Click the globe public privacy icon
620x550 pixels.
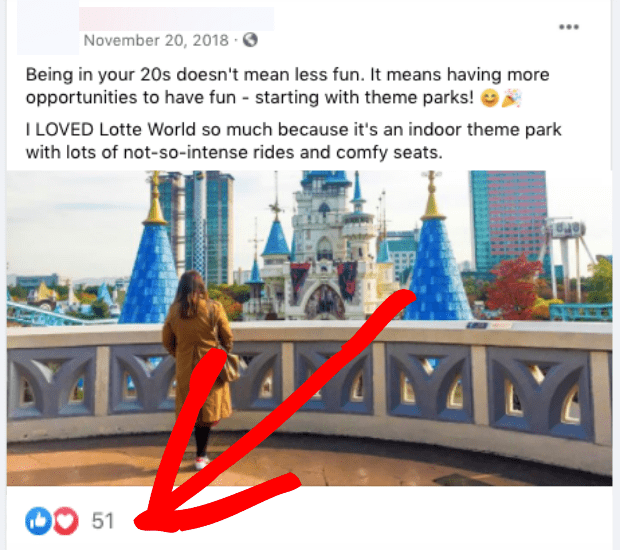pos(250,40)
